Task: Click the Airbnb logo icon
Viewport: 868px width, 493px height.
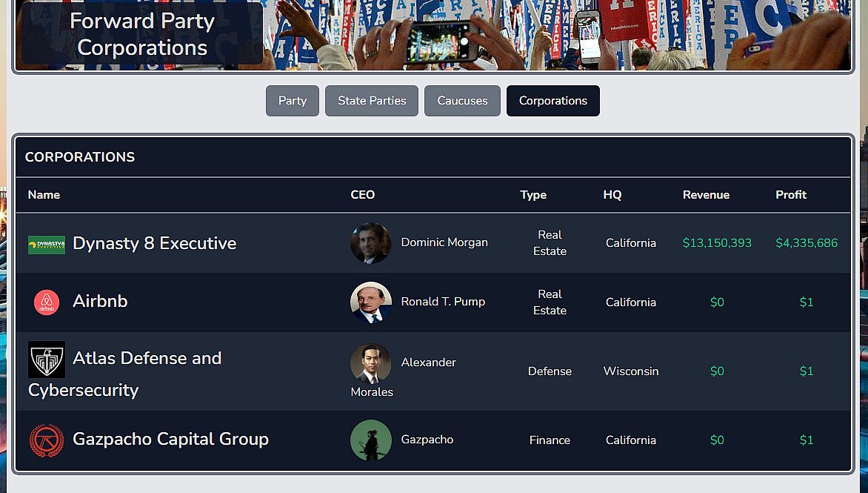Action: 47,302
